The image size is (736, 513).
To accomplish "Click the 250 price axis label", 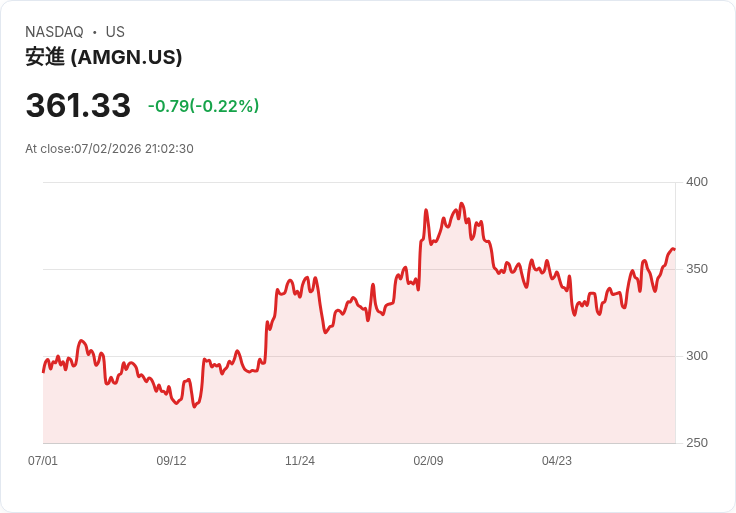I will (x=697, y=443).
